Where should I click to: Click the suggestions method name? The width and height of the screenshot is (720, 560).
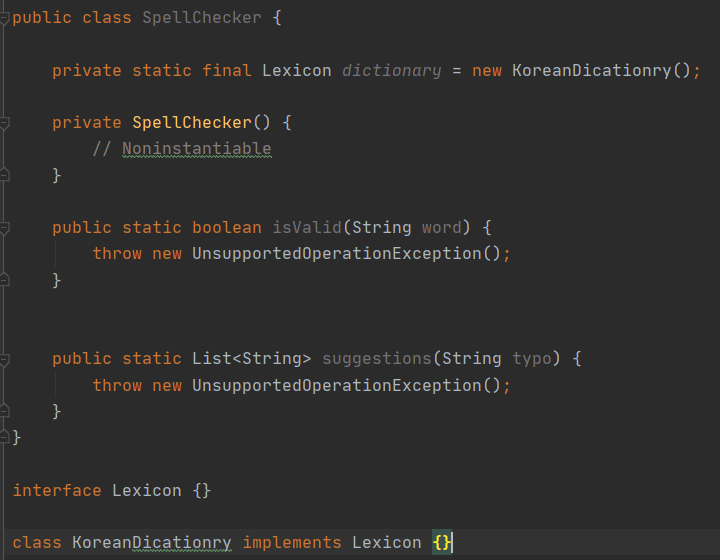[377, 358]
